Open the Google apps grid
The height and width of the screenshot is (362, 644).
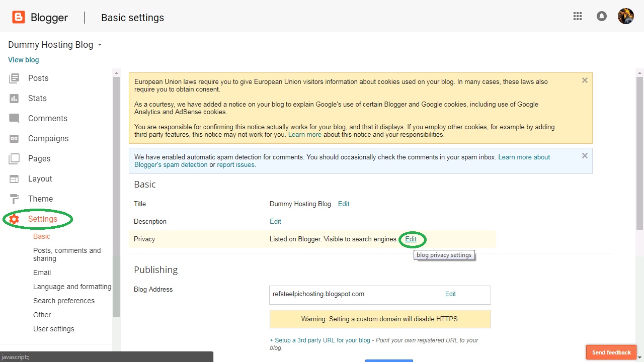(578, 16)
